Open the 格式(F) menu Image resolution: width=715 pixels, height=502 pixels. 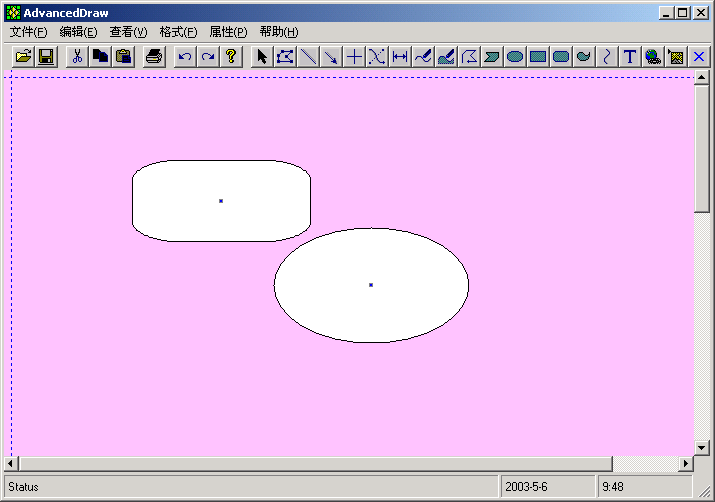tap(178, 32)
